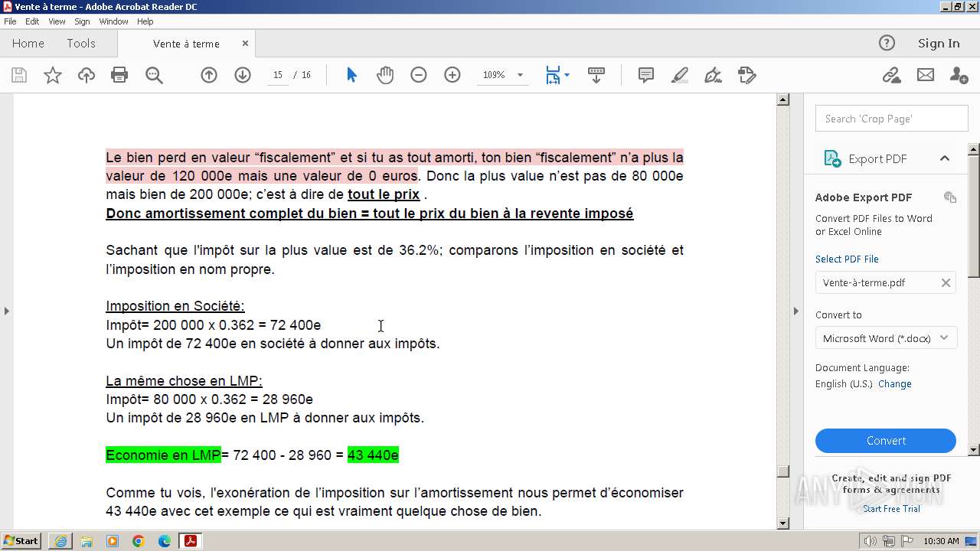Go to previous page arrow

point(209,75)
